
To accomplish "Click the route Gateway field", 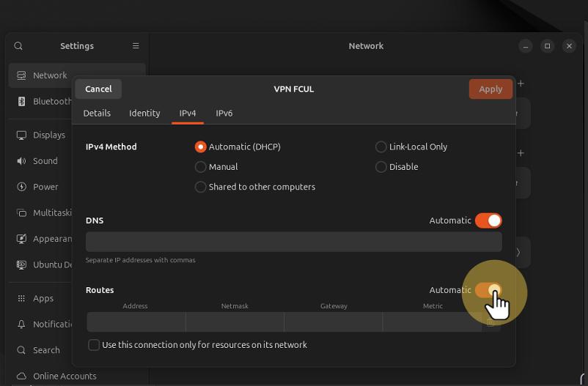I will pos(334,322).
